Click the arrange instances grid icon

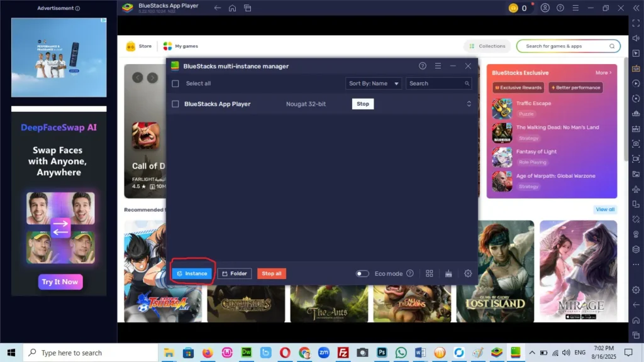(x=430, y=273)
